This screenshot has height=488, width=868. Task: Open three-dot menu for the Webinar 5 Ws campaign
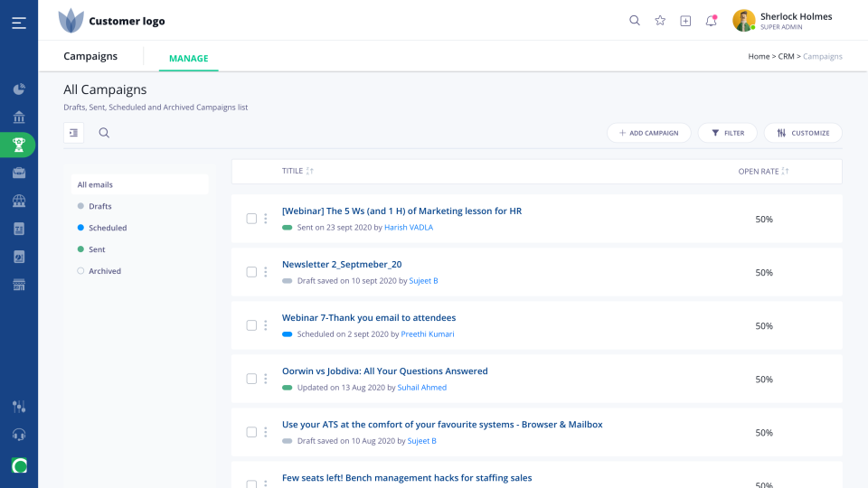point(265,219)
